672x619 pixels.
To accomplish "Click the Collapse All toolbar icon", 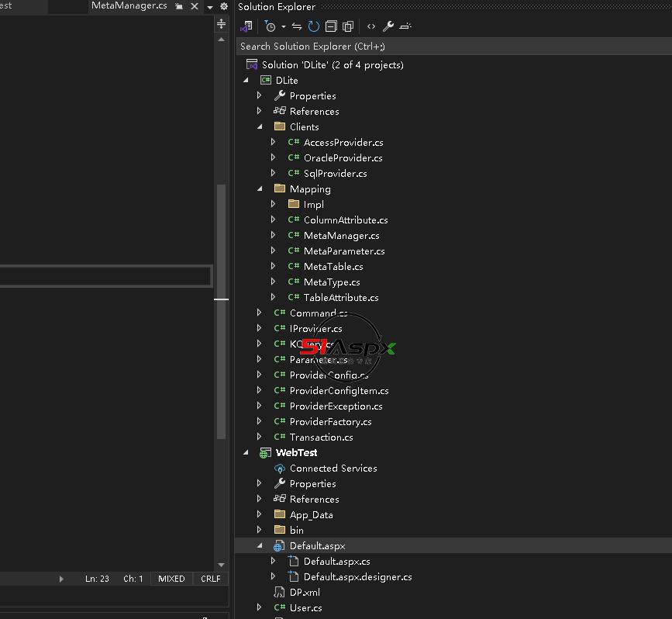I will pos(331,26).
